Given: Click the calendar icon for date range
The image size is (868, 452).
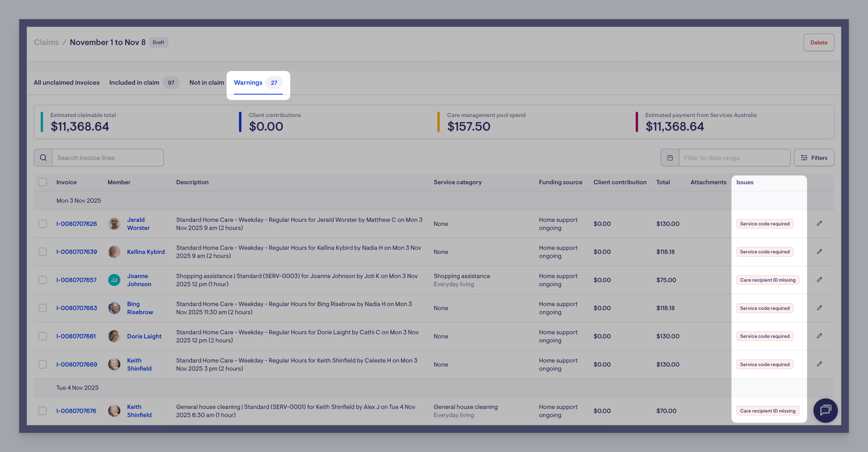Looking at the screenshot, I should pyautogui.click(x=670, y=158).
